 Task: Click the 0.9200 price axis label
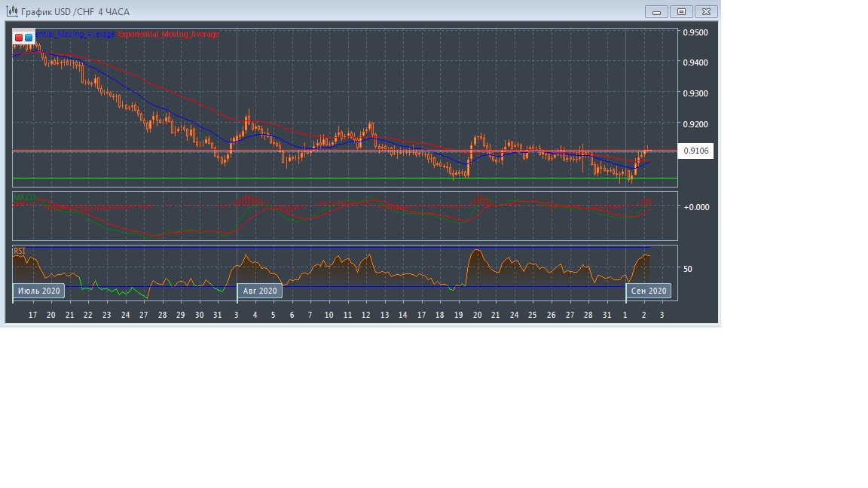(695, 124)
